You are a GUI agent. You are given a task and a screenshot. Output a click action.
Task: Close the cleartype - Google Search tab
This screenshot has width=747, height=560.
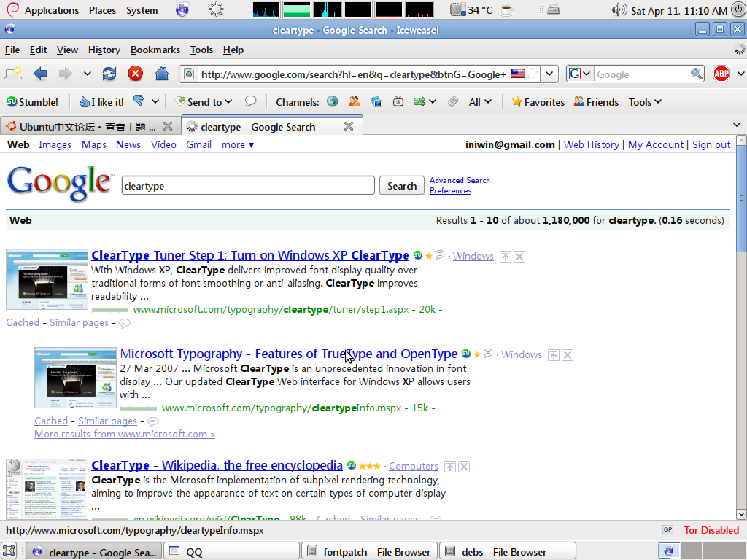(x=349, y=126)
